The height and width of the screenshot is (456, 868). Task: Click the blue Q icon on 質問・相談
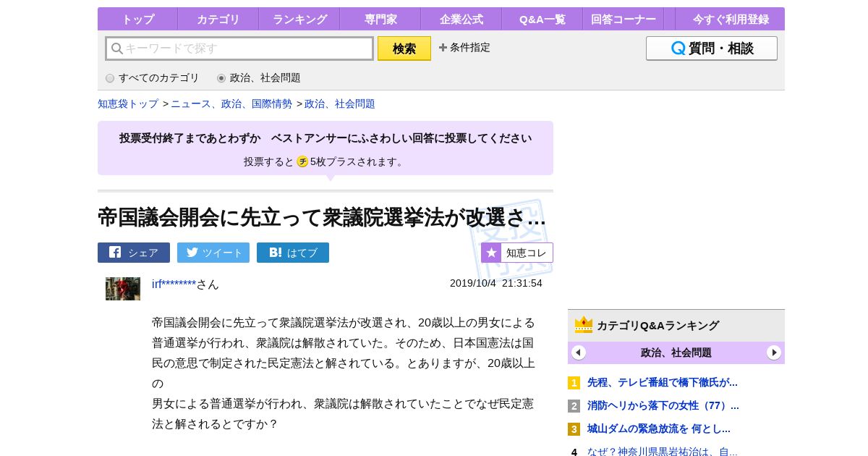tap(678, 48)
